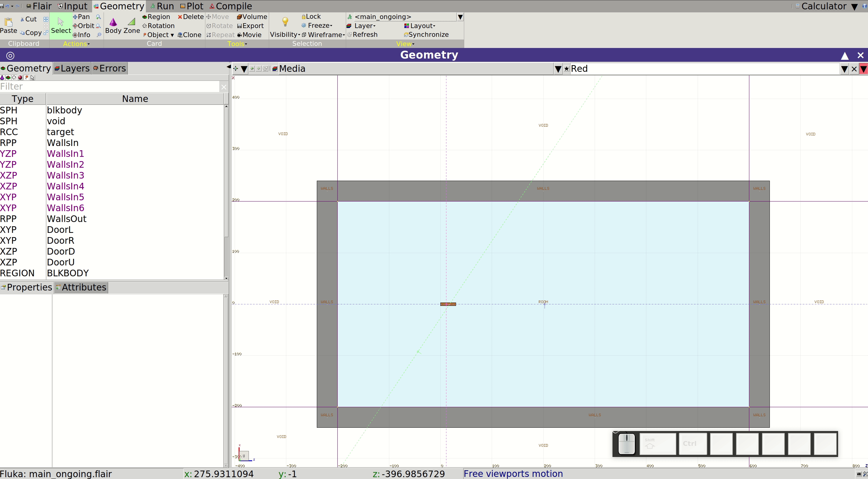868x479 pixels.
Task: Expand the Object dropdown in Card group
Action: click(158, 35)
